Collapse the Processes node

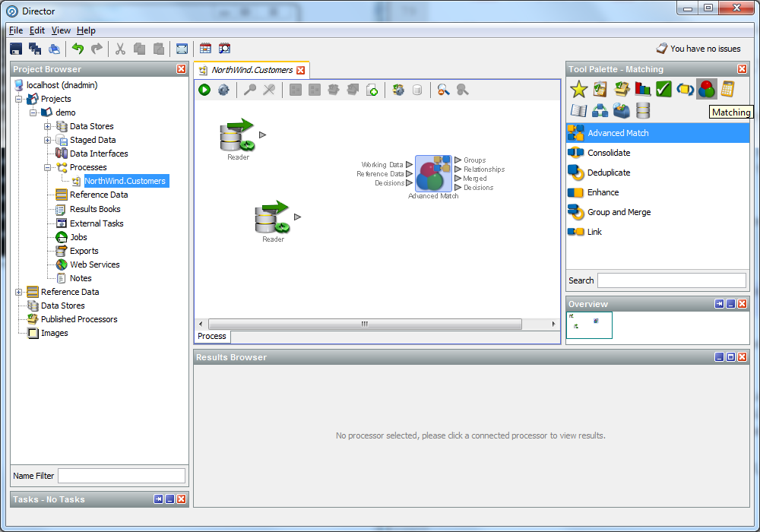pyautogui.click(x=47, y=167)
